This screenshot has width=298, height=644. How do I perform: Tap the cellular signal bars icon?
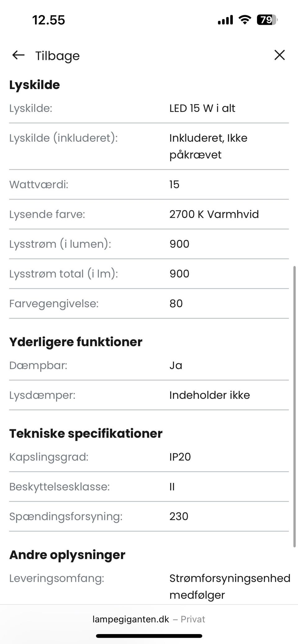pyautogui.click(x=225, y=20)
